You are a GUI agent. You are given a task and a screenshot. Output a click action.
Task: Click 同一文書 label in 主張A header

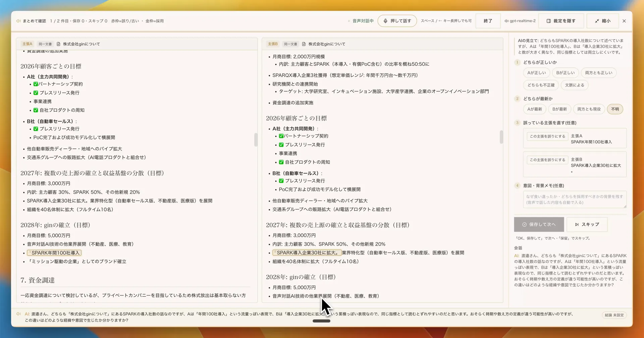tap(45, 44)
